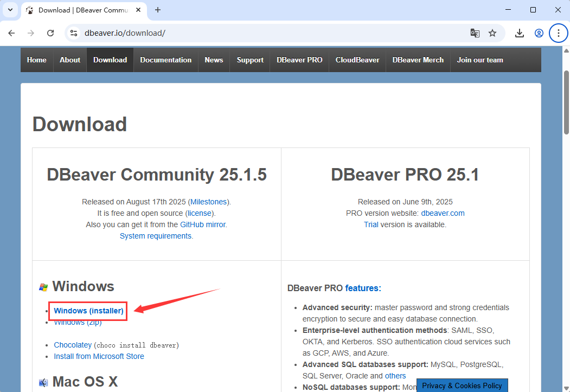570x392 pixels.
Task: Click the back navigation arrow
Action: tap(11, 33)
